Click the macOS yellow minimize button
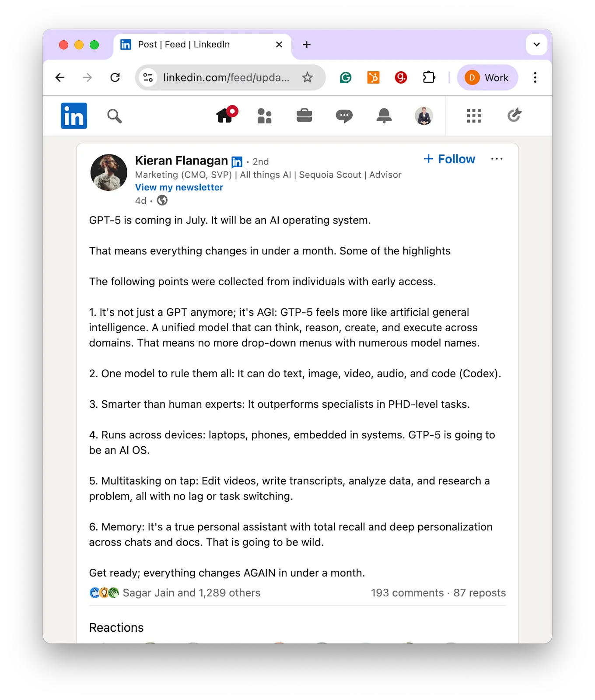The width and height of the screenshot is (595, 700). tap(79, 45)
